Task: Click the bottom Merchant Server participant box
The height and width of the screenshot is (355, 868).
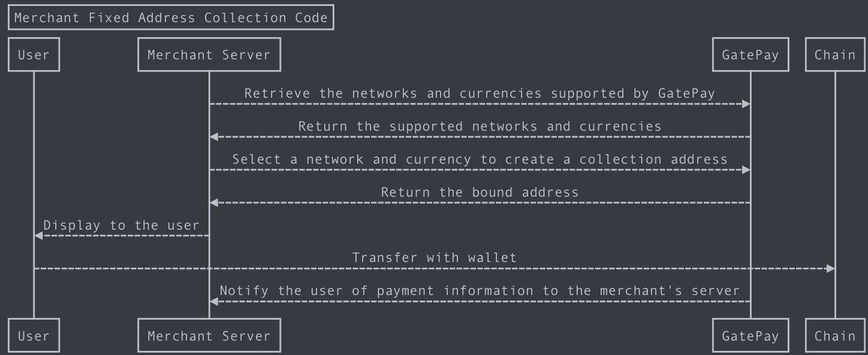Action: pos(209,335)
